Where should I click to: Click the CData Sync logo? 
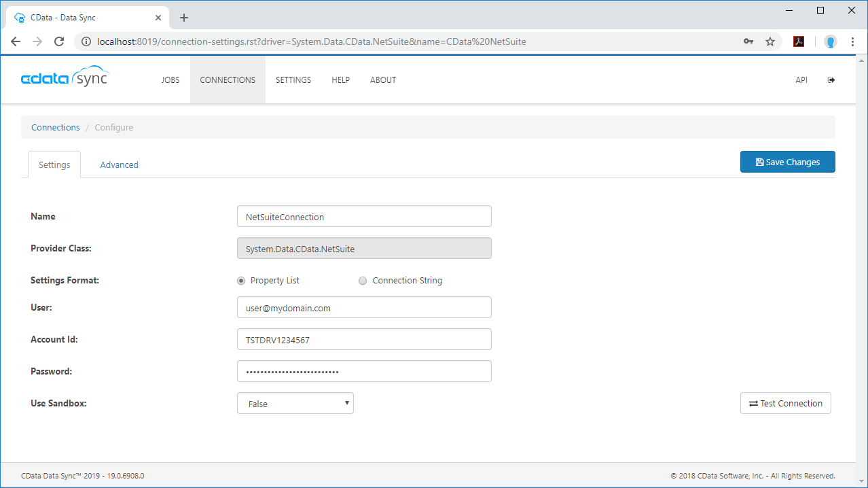coord(65,77)
